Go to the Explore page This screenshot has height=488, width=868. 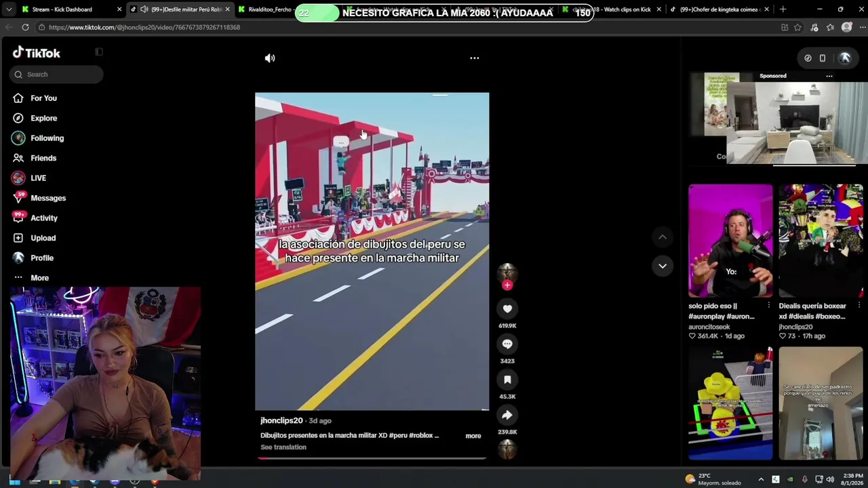tap(43, 118)
